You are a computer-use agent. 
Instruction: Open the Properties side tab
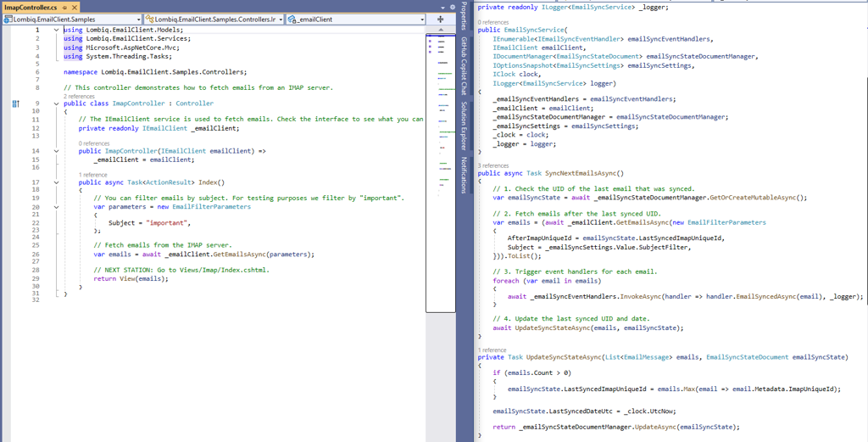pos(464,16)
